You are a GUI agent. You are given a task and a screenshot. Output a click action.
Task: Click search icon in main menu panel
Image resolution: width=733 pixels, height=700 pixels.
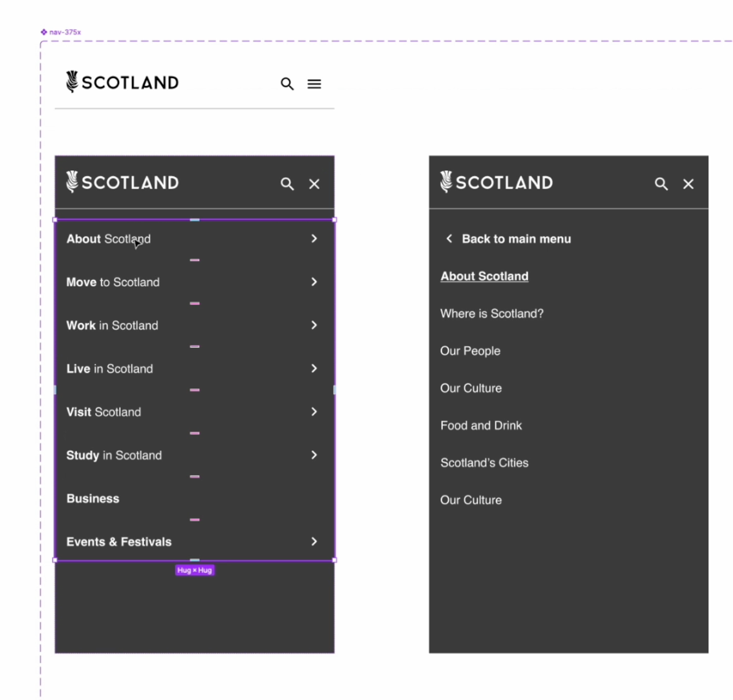tap(287, 184)
